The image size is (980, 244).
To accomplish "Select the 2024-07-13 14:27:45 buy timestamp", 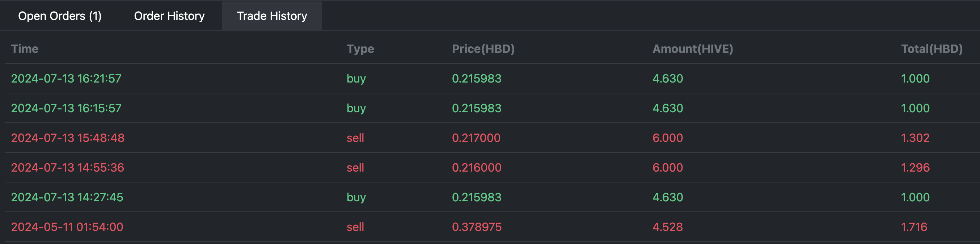I will 67,197.
